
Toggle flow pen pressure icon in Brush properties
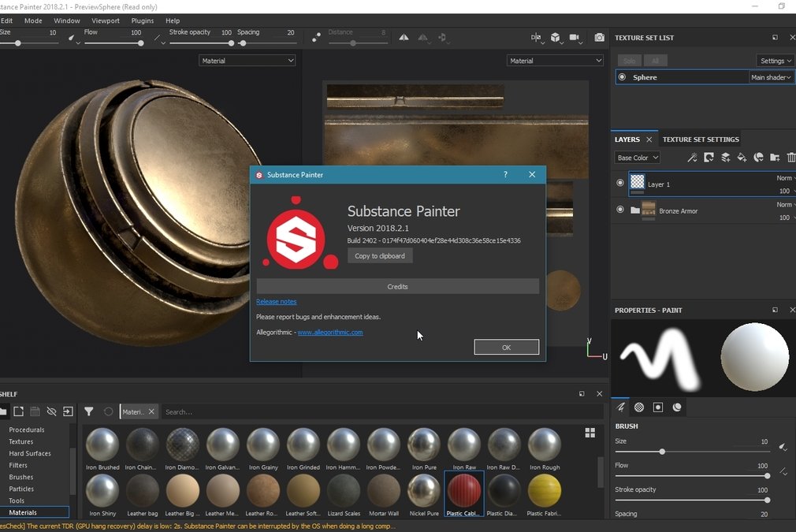[783, 471]
